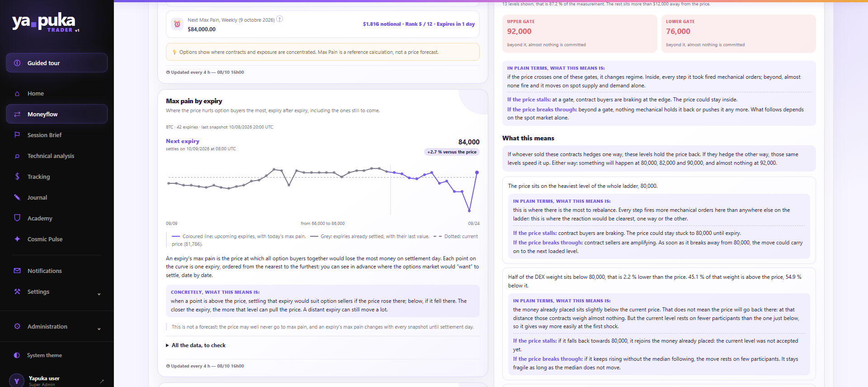This screenshot has width=868, height=387.
Task: Click the Academy shield icon
Action: coord(17,218)
